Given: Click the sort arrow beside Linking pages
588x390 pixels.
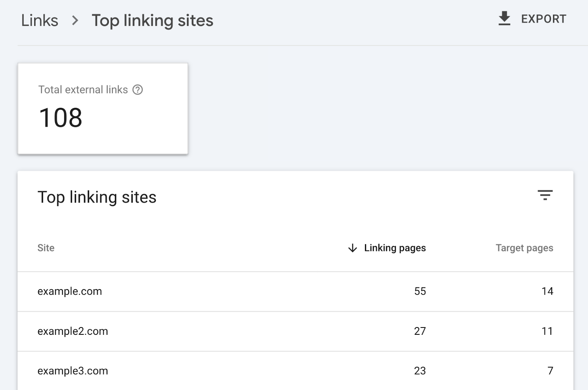Looking at the screenshot, I should point(352,248).
